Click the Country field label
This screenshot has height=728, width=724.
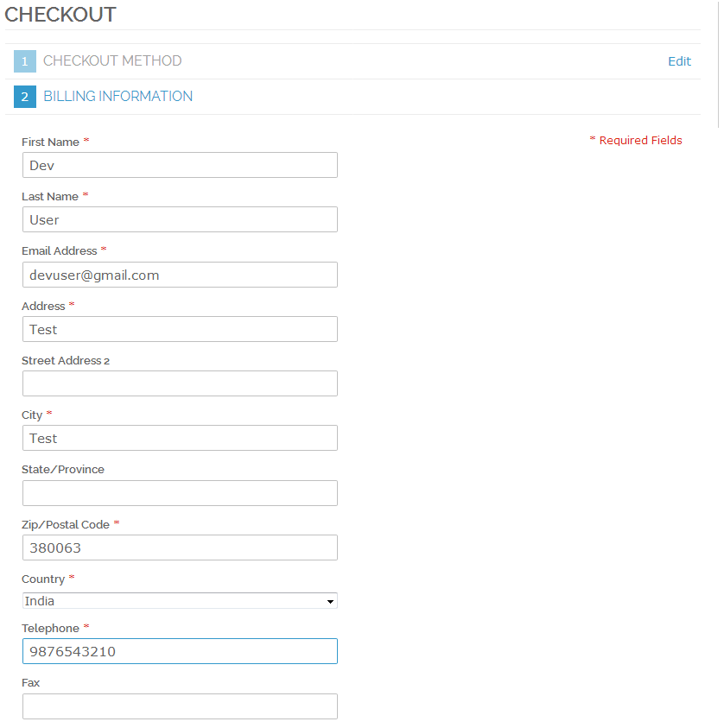42,579
